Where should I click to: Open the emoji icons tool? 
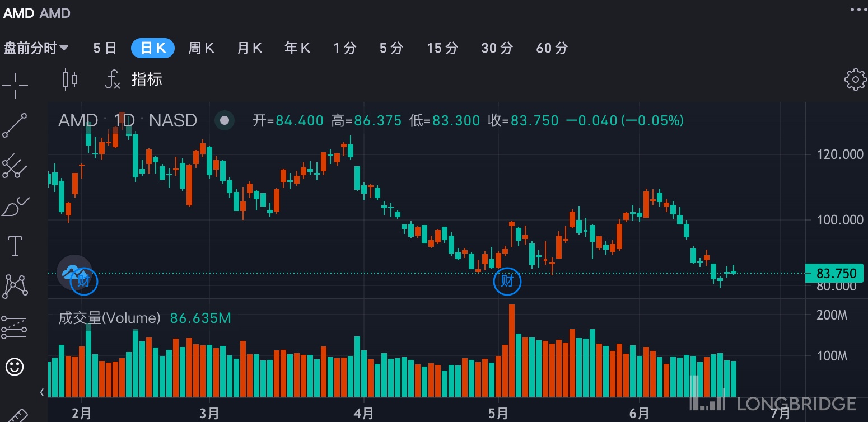[15, 367]
